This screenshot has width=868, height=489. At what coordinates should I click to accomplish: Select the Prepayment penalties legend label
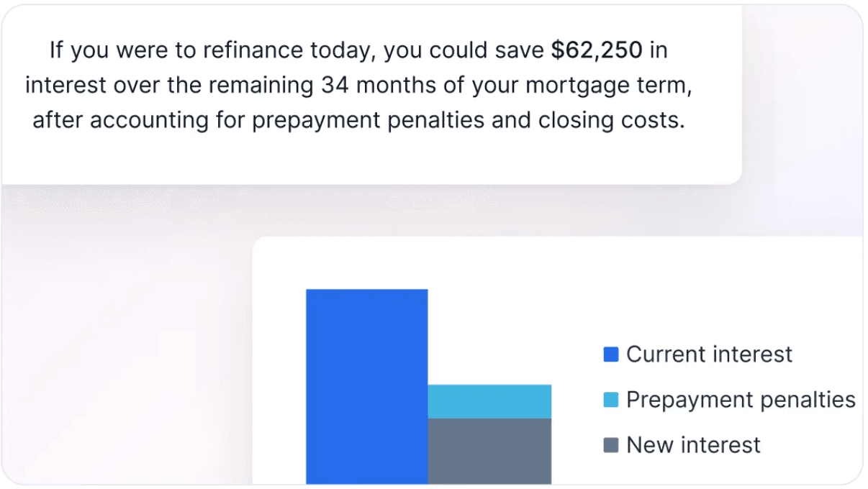tap(741, 399)
